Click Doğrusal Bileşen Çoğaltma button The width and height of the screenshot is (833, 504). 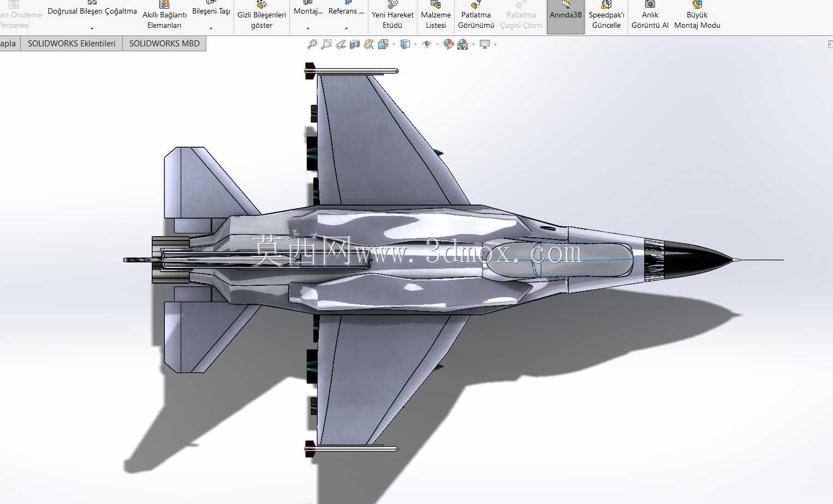pos(92,10)
